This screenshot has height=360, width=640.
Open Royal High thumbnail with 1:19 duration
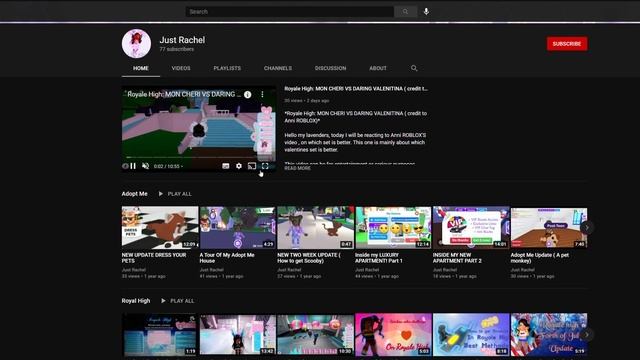tap(160, 335)
